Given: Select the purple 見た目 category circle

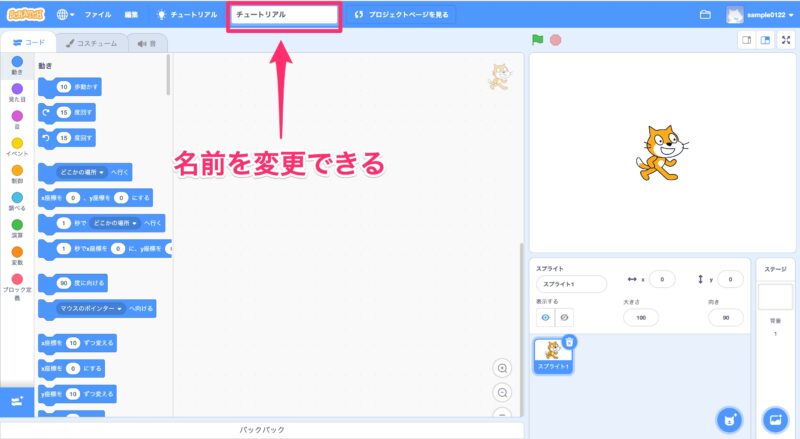Looking at the screenshot, I should [x=17, y=89].
